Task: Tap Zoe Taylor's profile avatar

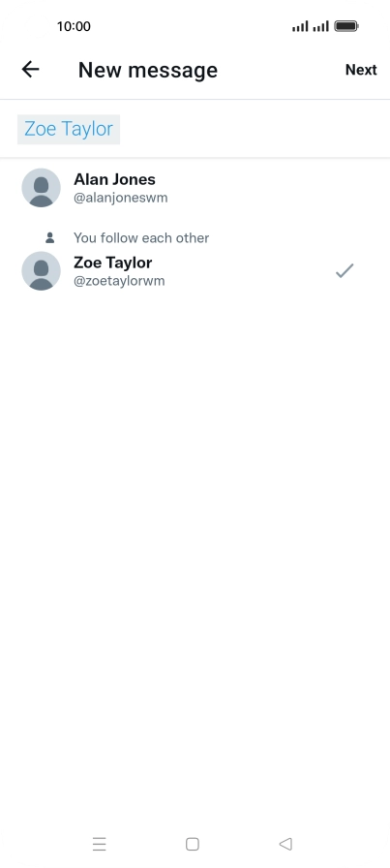Action: click(41, 270)
